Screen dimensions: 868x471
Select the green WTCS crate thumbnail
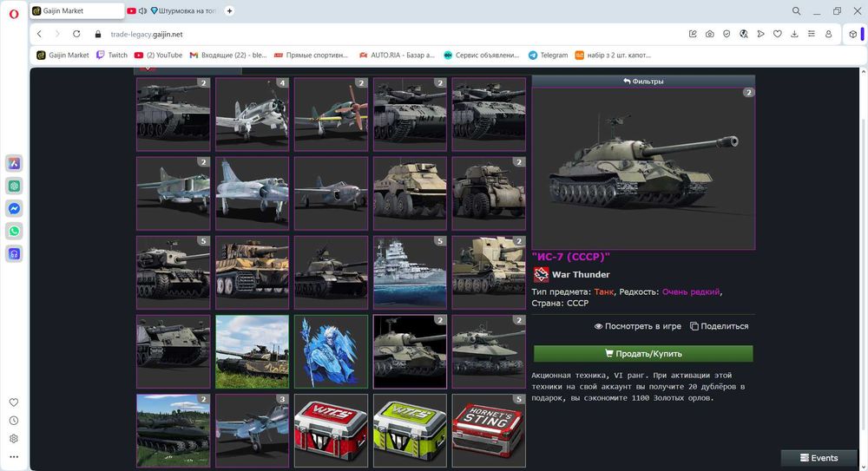[410, 430]
